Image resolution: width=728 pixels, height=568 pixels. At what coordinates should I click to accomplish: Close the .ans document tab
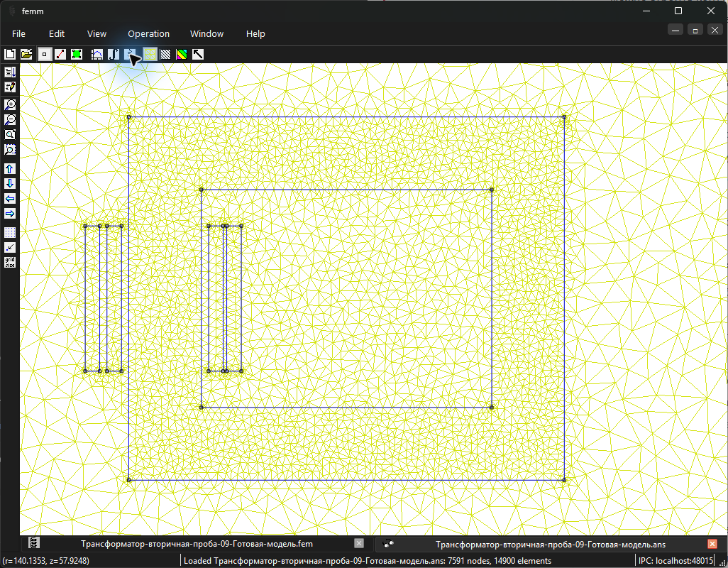click(712, 543)
